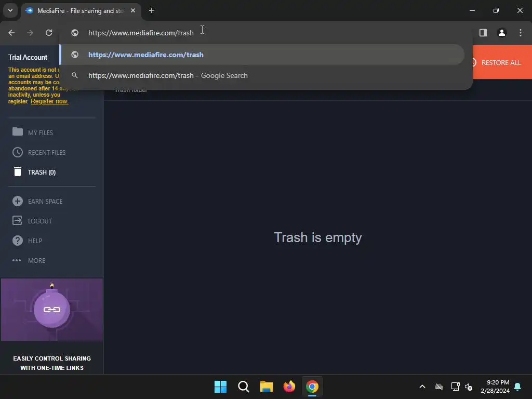The width and height of the screenshot is (532, 399).
Task: Click the Chrome taskbar icon
Action: [x=312, y=387]
